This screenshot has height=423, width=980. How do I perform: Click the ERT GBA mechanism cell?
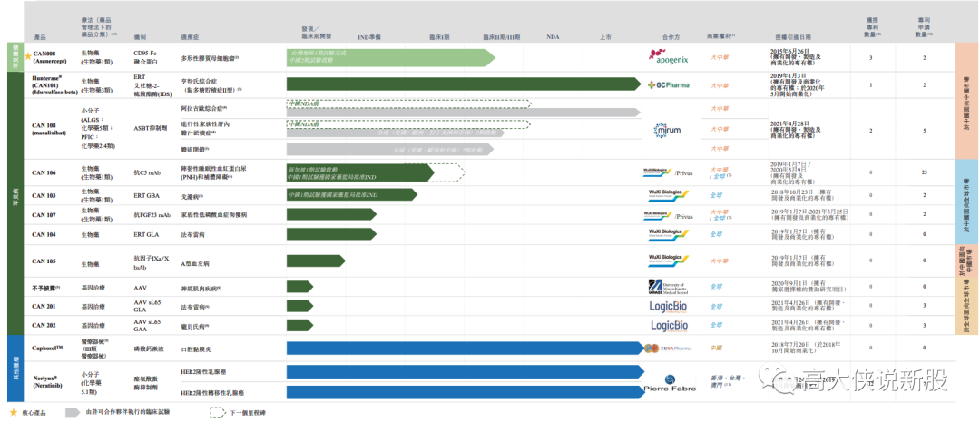click(147, 195)
